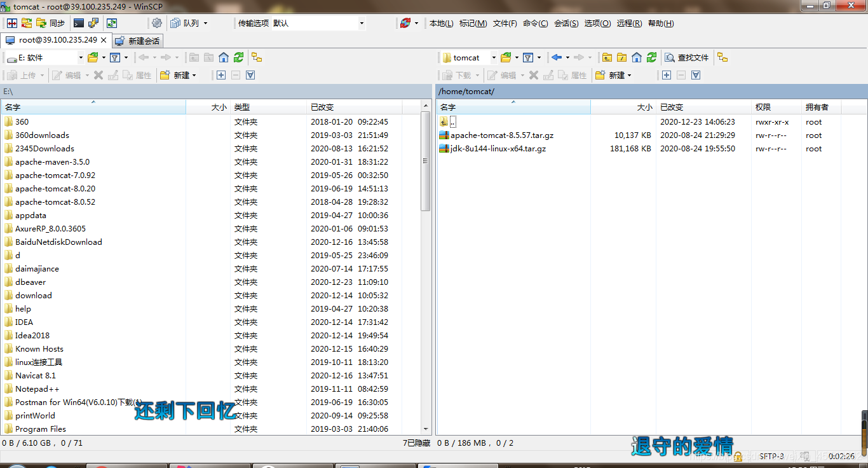Close the root@39.100.235.249 session tab
The width and height of the screenshot is (868, 468).
(104, 40)
